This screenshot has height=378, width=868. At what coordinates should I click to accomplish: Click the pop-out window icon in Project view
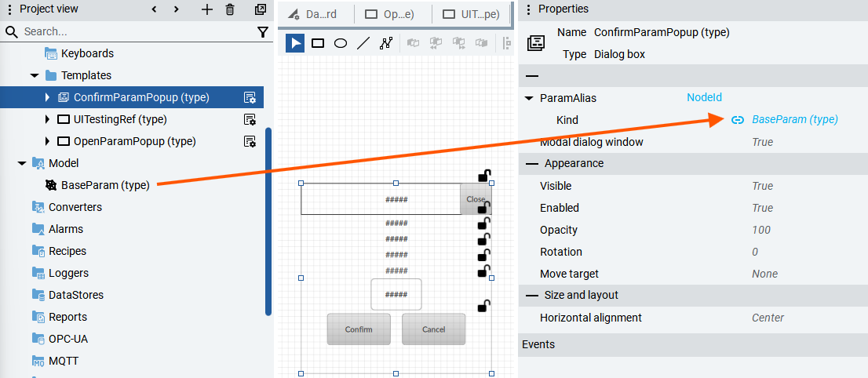[x=261, y=9]
